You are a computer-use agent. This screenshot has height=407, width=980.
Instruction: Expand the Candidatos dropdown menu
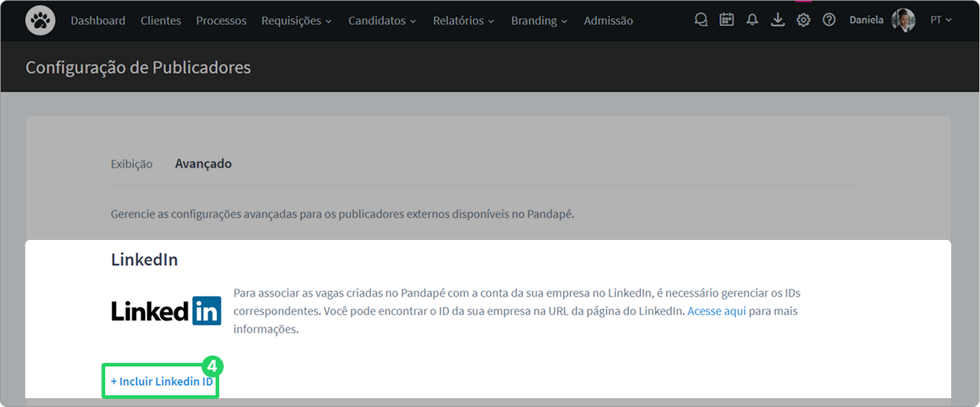(383, 21)
